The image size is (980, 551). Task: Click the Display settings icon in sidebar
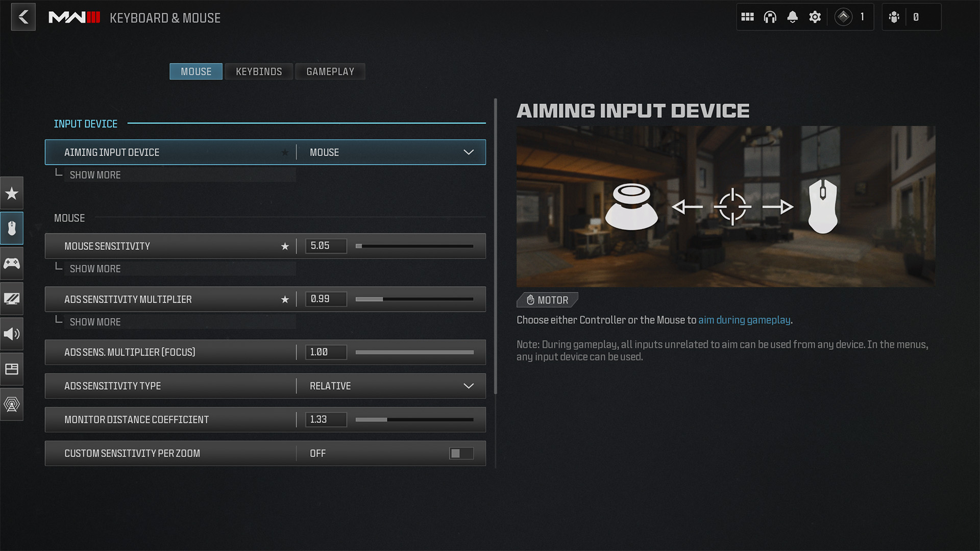[11, 298]
